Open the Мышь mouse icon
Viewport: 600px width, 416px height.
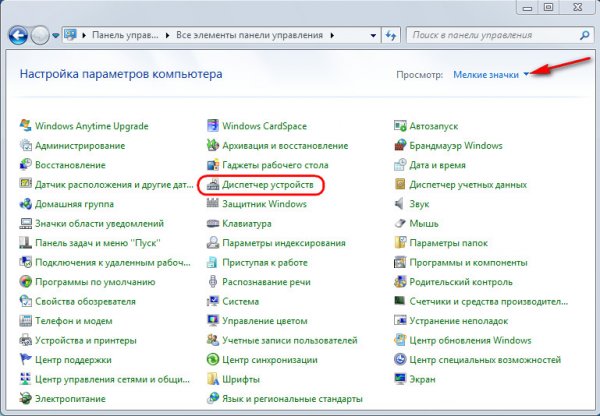click(400, 223)
